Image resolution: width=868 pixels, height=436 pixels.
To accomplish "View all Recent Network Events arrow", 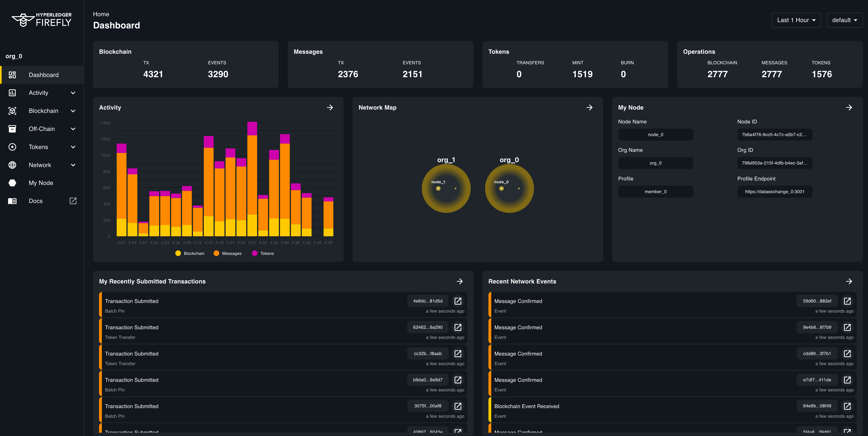I will [x=849, y=281].
